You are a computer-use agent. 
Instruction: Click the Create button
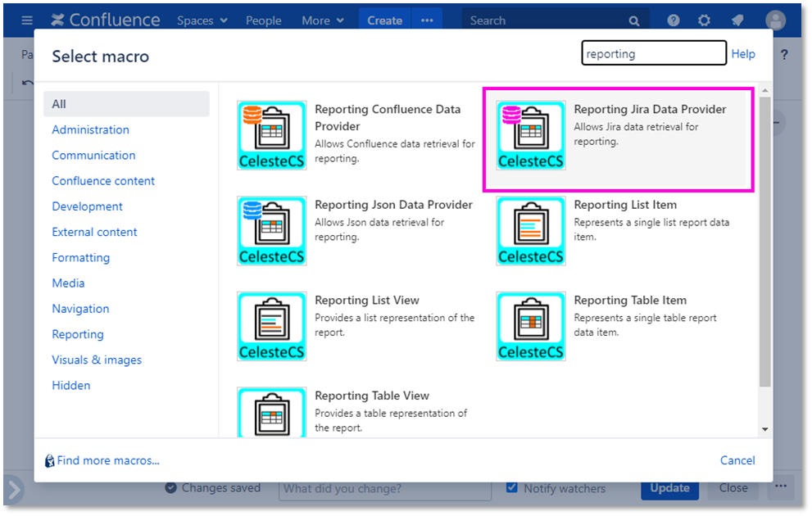pyautogui.click(x=385, y=20)
